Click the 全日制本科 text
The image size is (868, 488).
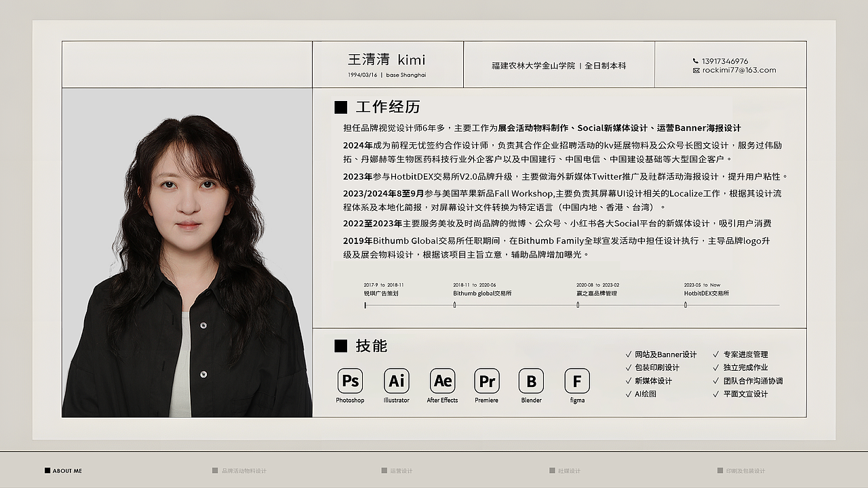coord(606,66)
